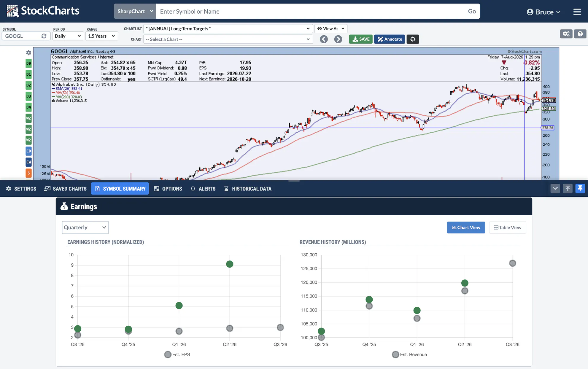
Task: Select the D1 chart style button
Action: coord(28,74)
